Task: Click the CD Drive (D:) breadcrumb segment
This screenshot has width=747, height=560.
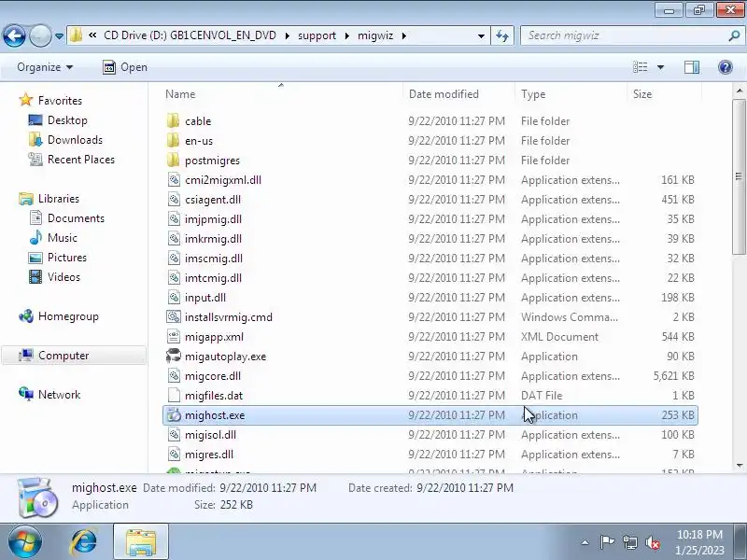Action: point(190,35)
